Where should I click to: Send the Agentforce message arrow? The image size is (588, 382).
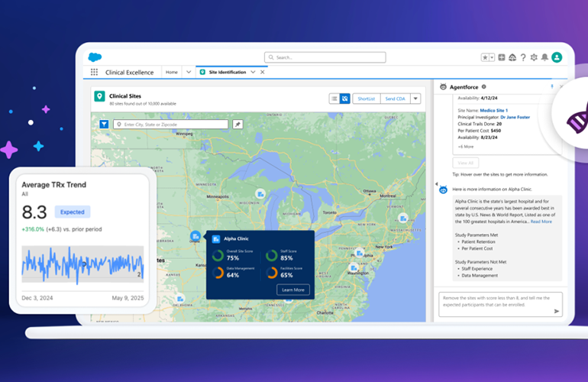[557, 311]
